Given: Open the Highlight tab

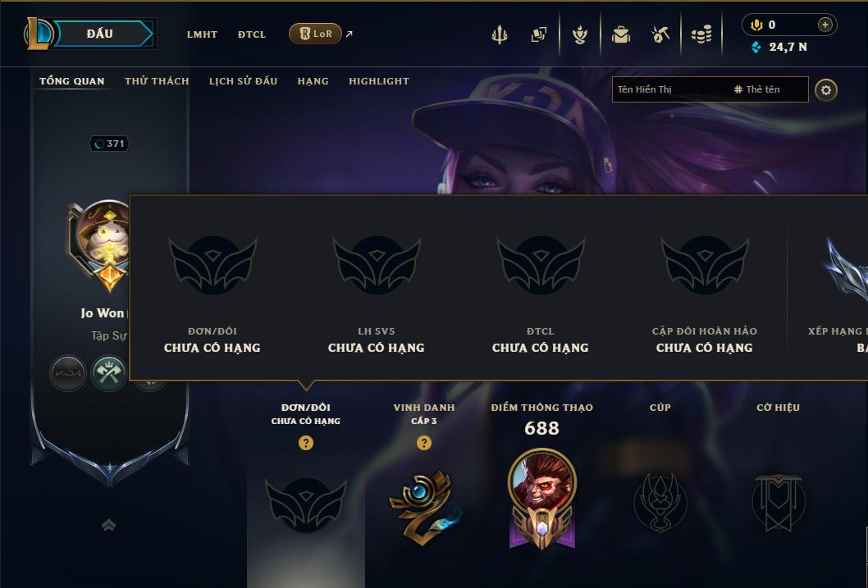Looking at the screenshot, I should click(379, 80).
